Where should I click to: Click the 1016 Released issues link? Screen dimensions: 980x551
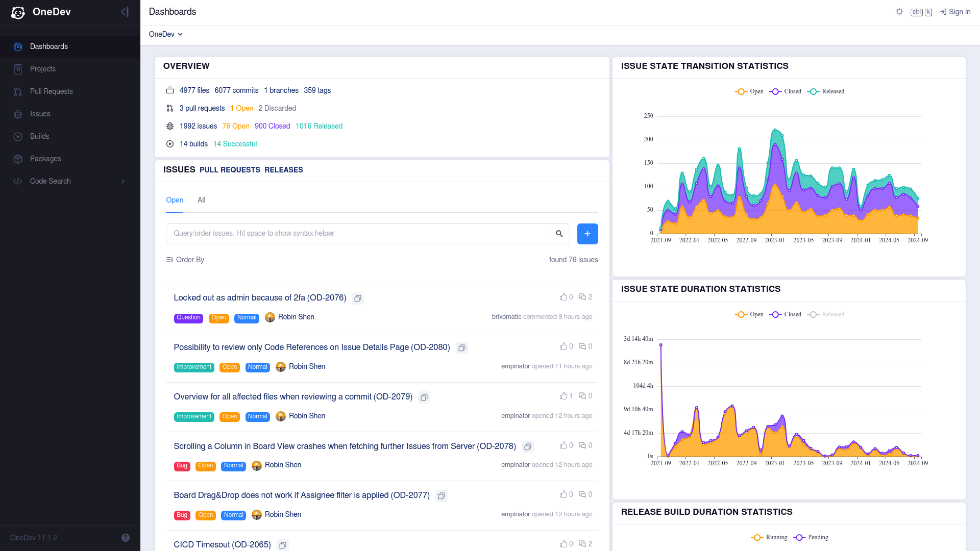pos(319,126)
